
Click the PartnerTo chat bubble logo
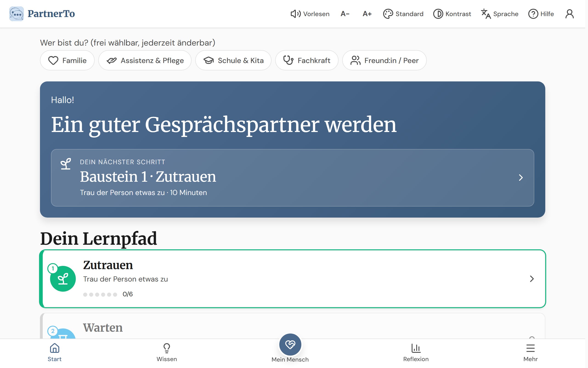click(17, 14)
